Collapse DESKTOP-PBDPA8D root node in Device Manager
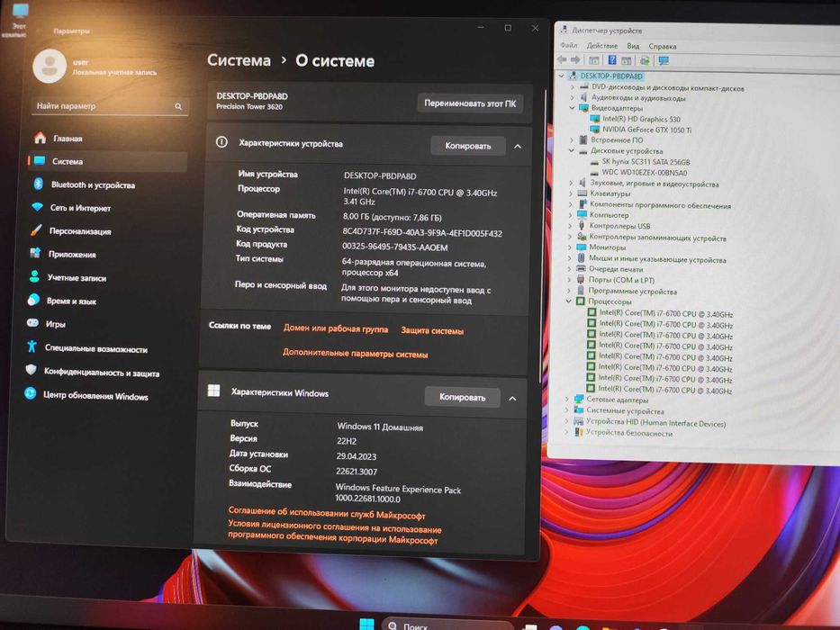This screenshot has height=630, width=840. (562, 76)
